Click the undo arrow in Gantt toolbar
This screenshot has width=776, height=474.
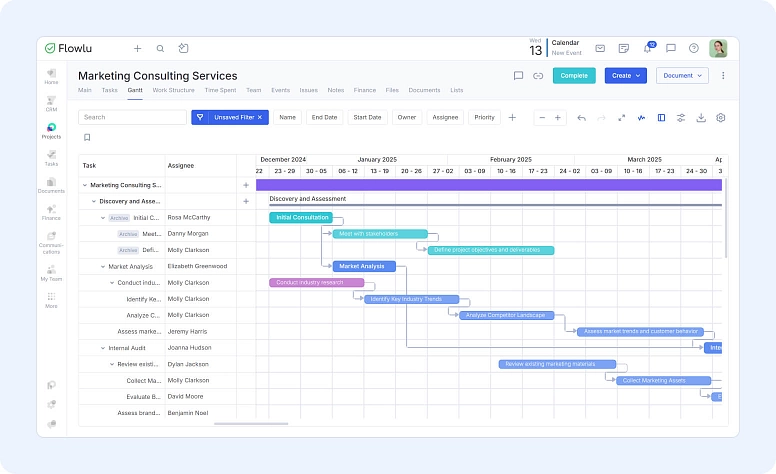[581, 117]
